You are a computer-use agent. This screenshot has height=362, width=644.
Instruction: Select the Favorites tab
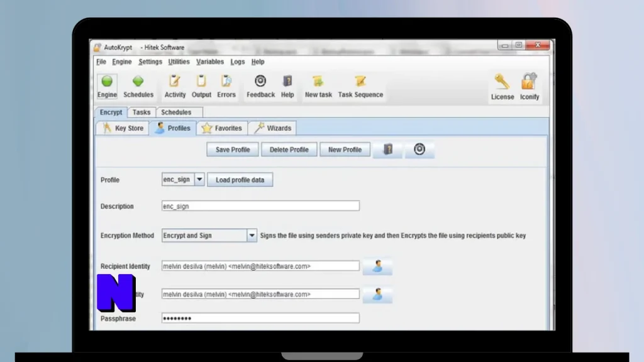pos(222,128)
